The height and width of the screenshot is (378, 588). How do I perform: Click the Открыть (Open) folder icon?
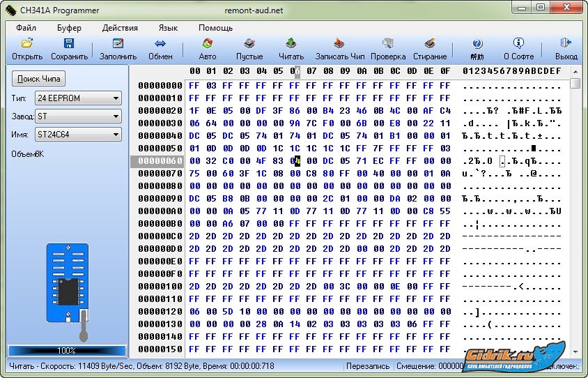(27, 44)
